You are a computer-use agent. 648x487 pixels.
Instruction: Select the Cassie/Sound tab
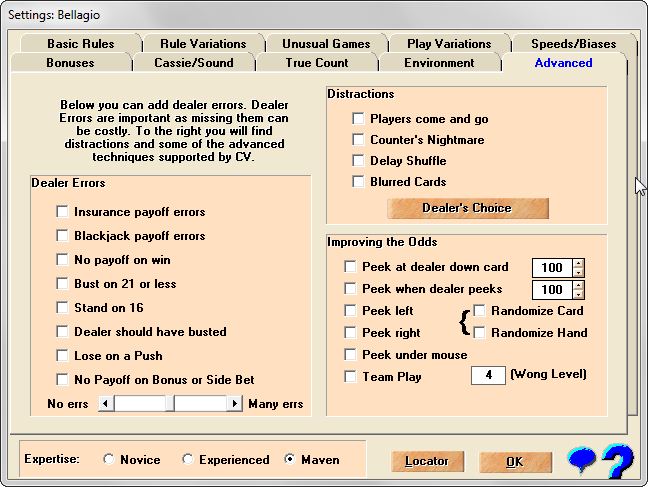click(194, 62)
